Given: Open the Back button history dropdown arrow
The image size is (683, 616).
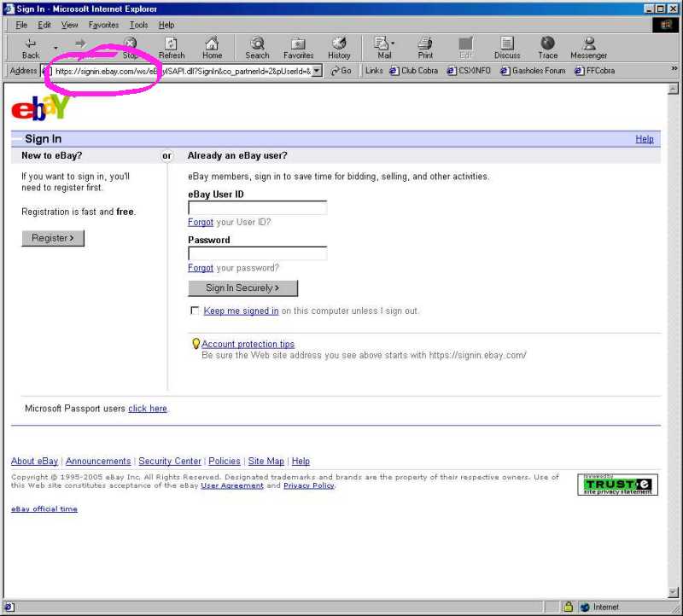Looking at the screenshot, I should coord(55,48).
